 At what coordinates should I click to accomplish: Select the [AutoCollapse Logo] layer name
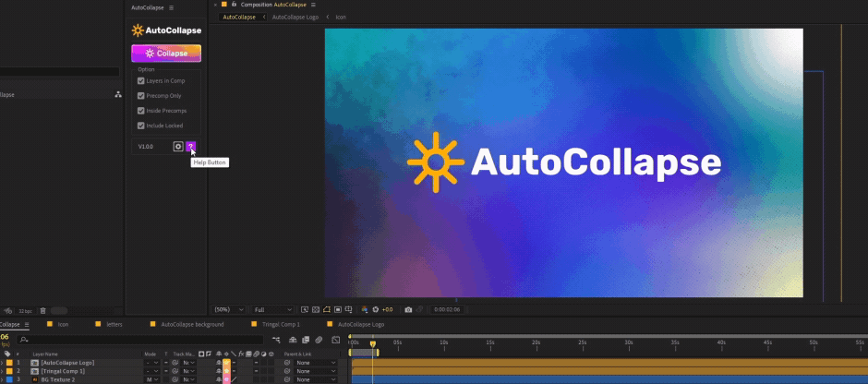pos(67,363)
